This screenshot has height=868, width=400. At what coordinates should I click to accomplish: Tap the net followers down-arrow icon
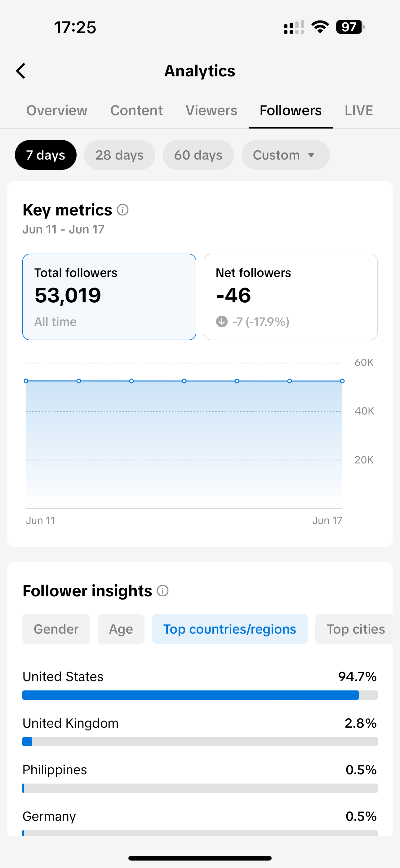pyautogui.click(x=221, y=321)
